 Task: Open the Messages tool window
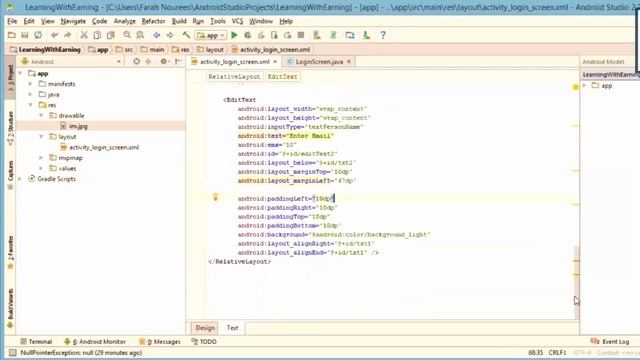coord(160,342)
